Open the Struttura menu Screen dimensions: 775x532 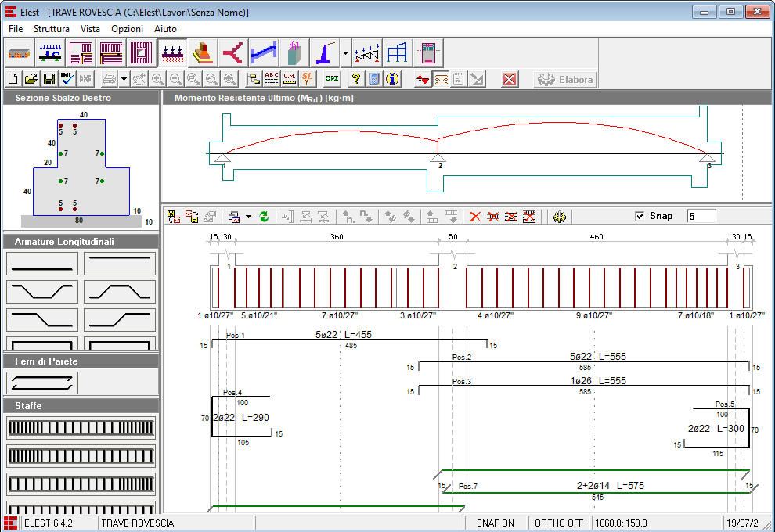click(52, 28)
